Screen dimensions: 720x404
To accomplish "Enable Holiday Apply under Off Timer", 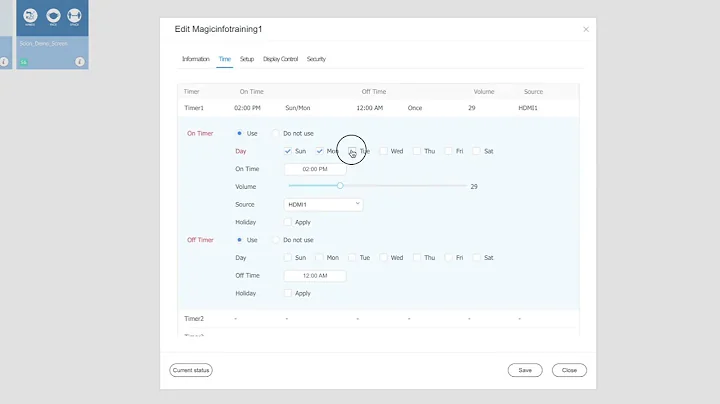I will [288, 293].
